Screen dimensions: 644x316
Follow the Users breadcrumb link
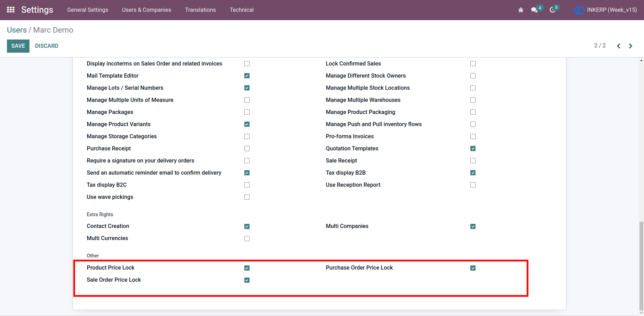click(17, 30)
